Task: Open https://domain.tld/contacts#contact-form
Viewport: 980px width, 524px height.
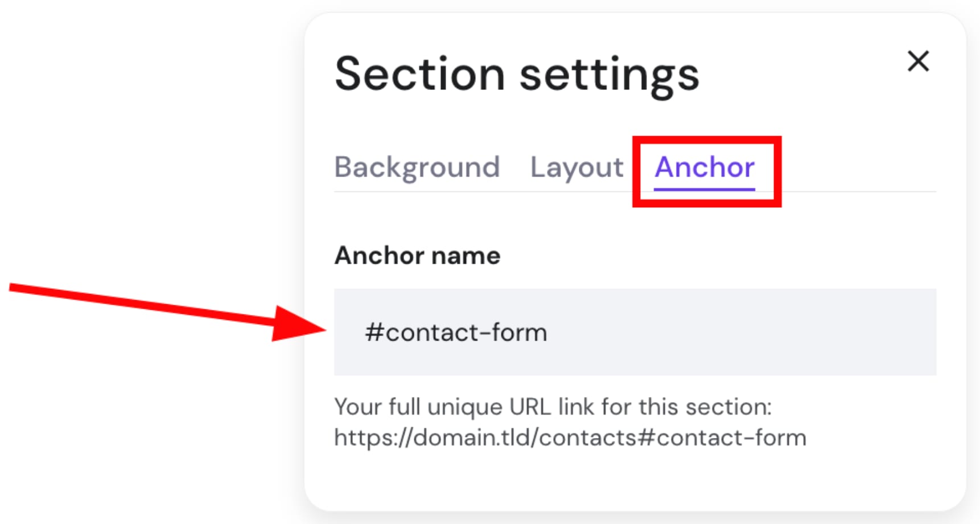Action: (570, 437)
